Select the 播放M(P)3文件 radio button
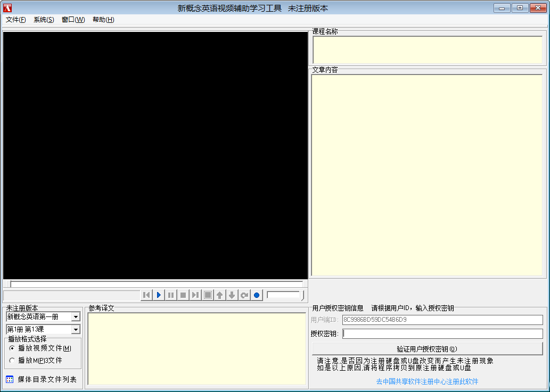Viewport: 550px width, 392px height. 12,361
